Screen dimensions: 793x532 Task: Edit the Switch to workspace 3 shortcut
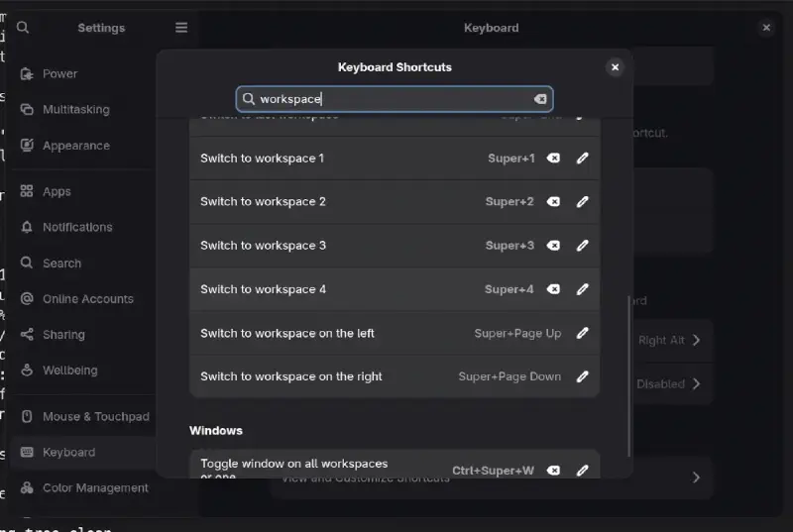point(582,246)
